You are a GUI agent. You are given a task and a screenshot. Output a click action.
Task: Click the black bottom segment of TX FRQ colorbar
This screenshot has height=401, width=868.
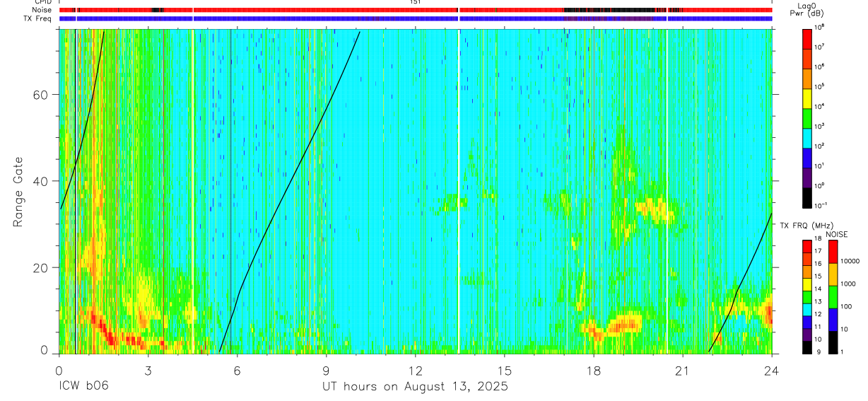[807, 347]
